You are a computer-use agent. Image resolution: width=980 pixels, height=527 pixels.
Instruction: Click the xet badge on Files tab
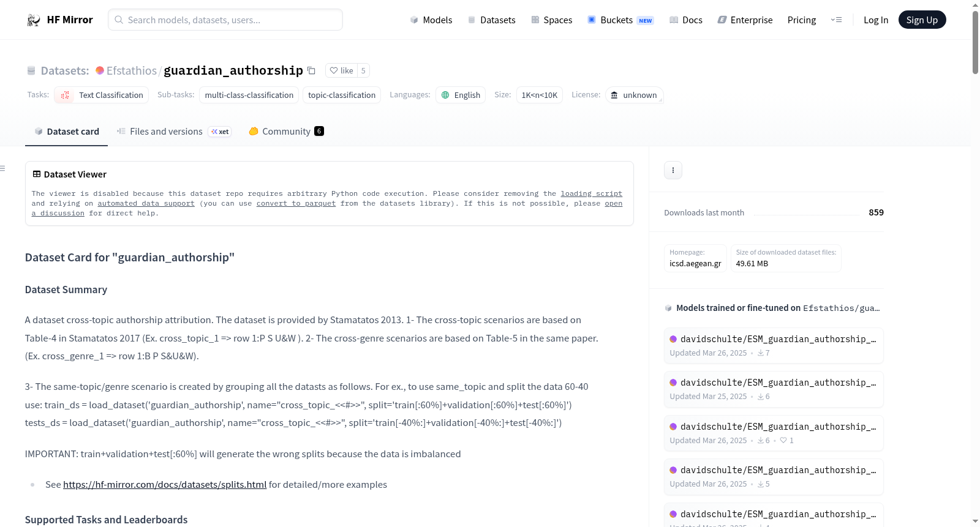point(220,132)
